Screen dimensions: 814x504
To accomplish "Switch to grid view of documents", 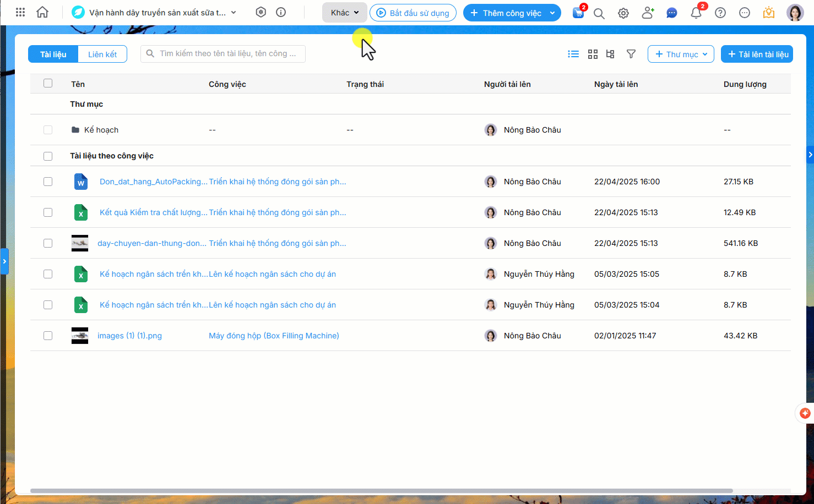I will click(593, 54).
